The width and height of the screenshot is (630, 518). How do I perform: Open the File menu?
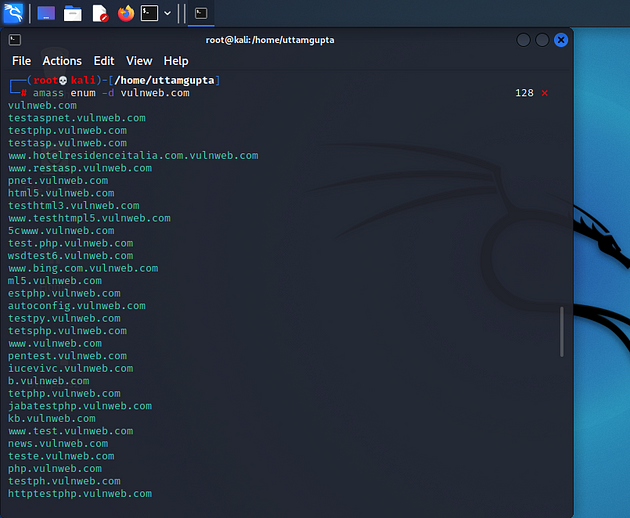[x=21, y=61]
